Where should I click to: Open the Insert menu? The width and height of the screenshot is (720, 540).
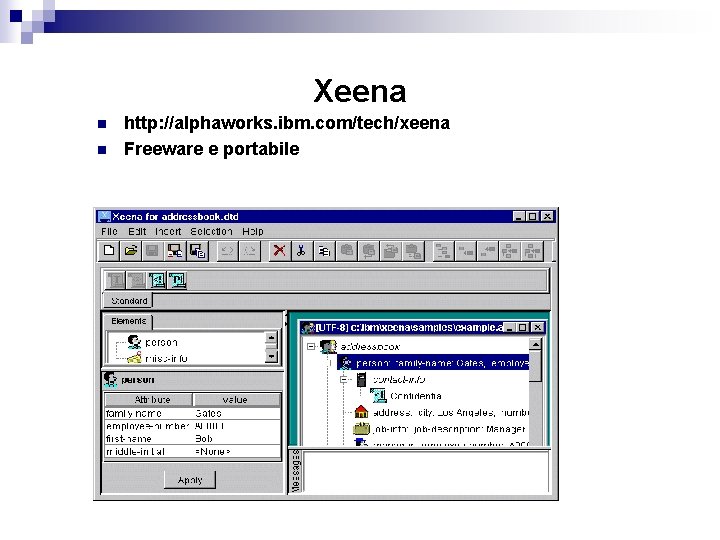coord(168,231)
